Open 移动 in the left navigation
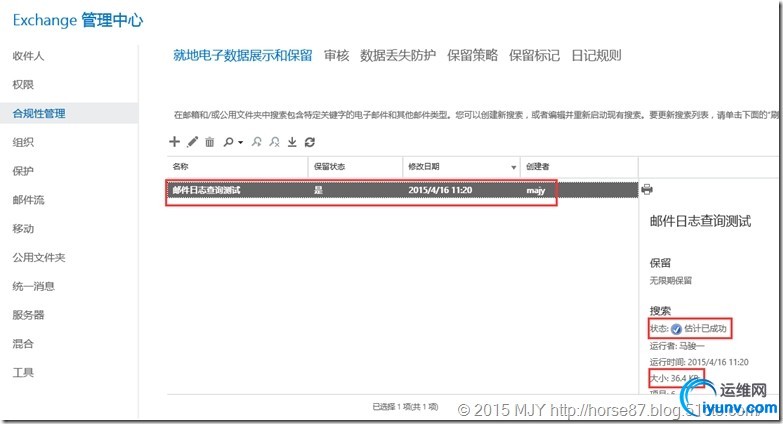The image size is (783, 424). [23, 229]
